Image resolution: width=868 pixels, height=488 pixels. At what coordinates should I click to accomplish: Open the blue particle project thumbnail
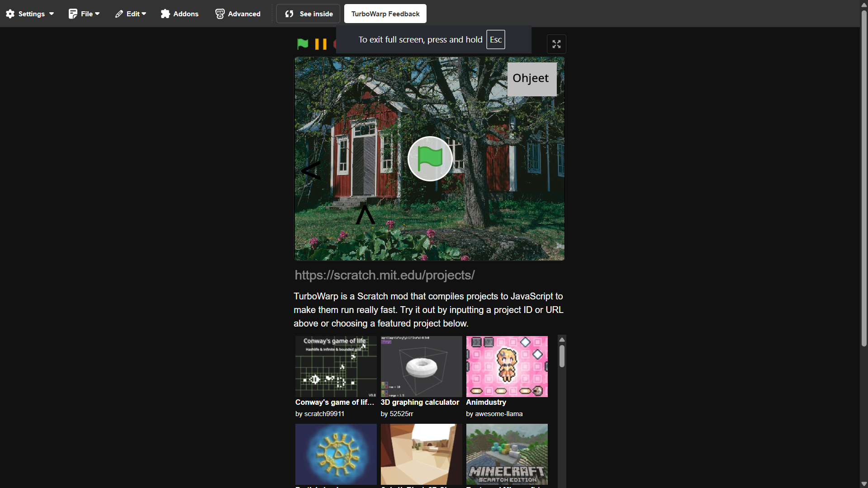tap(336, 454)
